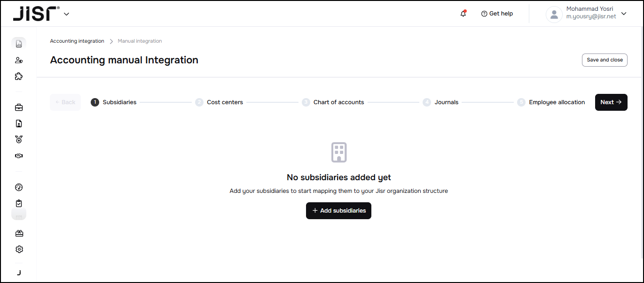
Task: Click the Add subsidiaries button
Action: click(x=338, y=211)
